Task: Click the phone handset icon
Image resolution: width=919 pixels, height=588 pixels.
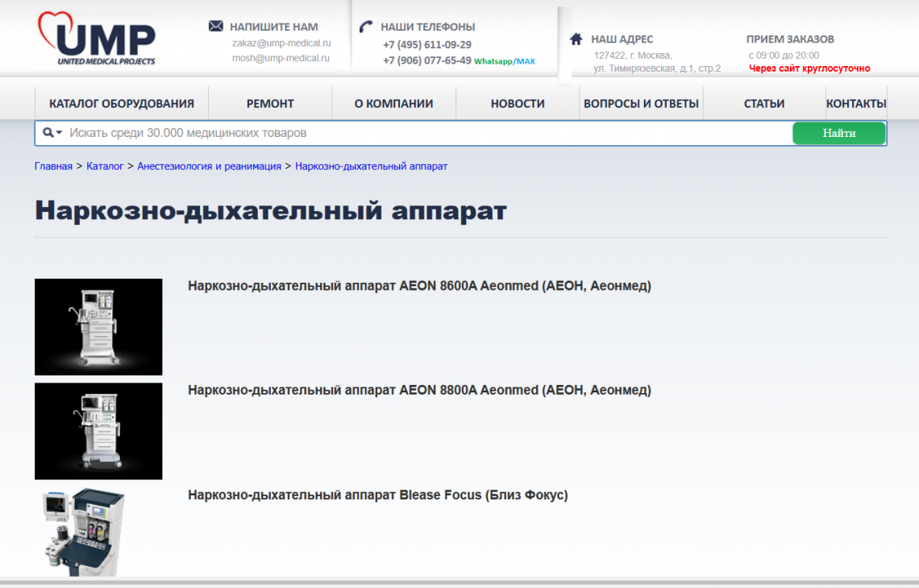Action: (366, 27)
